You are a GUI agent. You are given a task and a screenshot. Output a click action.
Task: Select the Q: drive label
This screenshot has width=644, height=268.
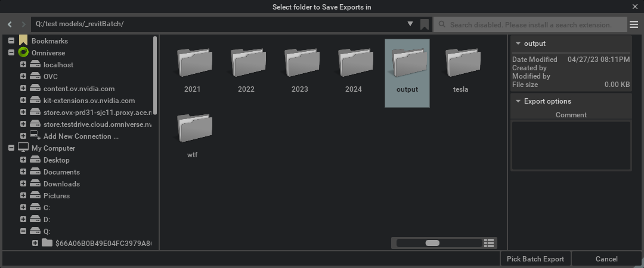point(47,232)
